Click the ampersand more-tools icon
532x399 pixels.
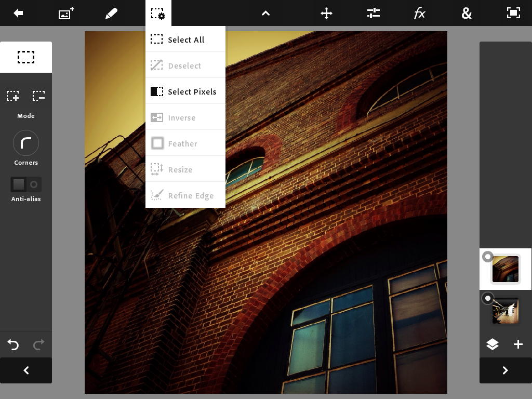[467, 14]
